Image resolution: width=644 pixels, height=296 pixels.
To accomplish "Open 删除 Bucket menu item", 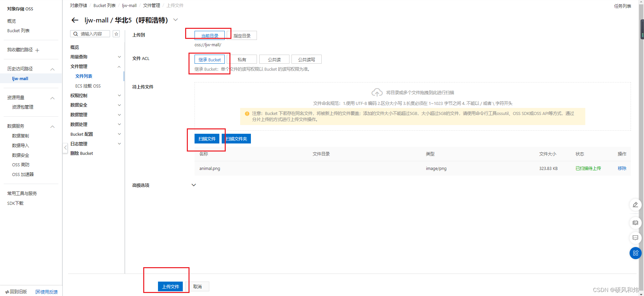I will pos(82,153).
